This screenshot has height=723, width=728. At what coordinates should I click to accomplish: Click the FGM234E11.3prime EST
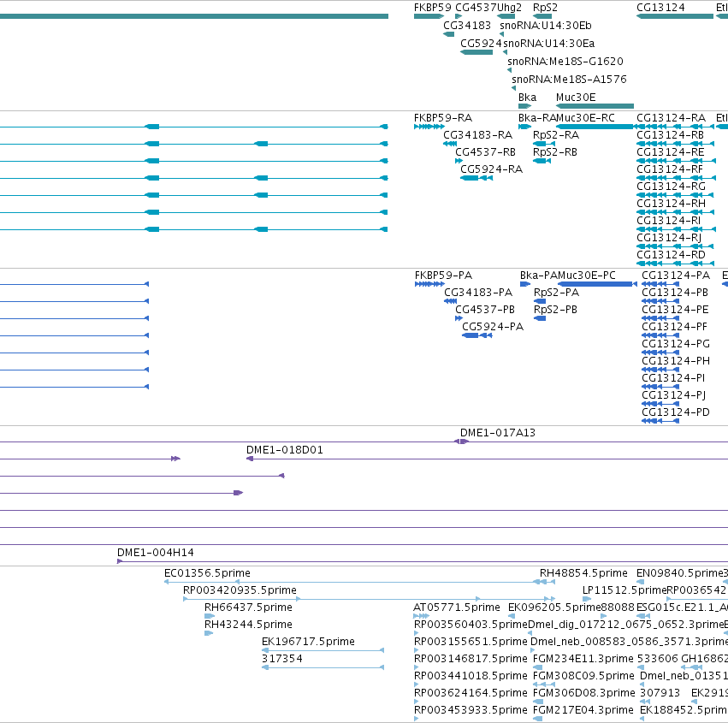537,667
